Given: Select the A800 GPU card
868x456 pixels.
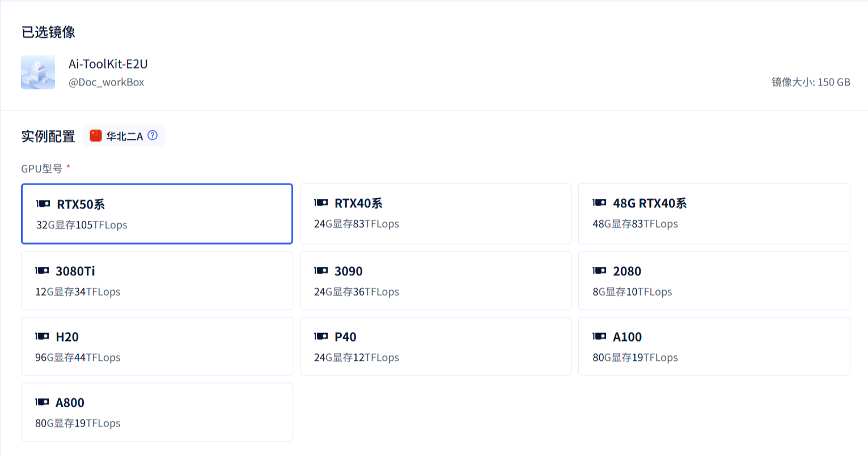Looking at the screenshot, I should (157, 412).
